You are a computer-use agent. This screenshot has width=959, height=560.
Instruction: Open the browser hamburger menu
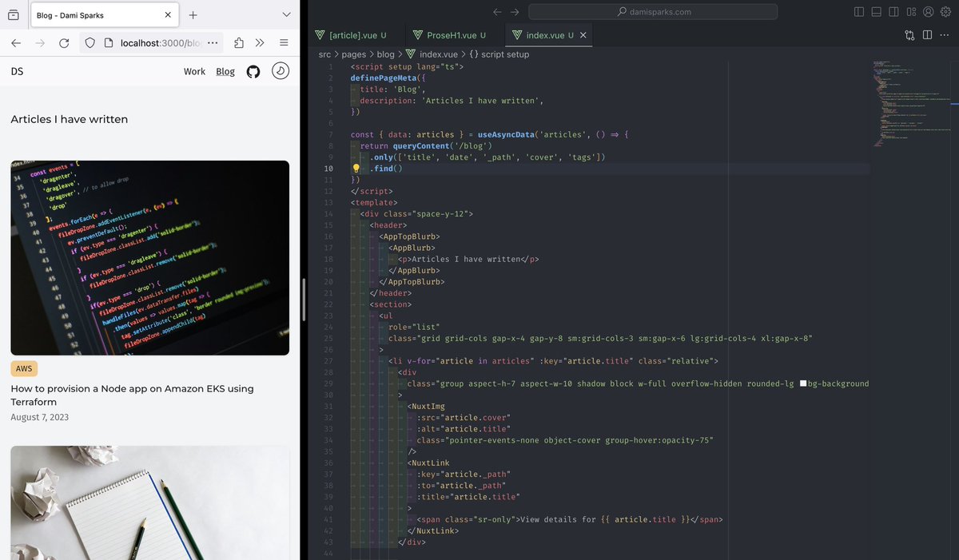(284, 43)
